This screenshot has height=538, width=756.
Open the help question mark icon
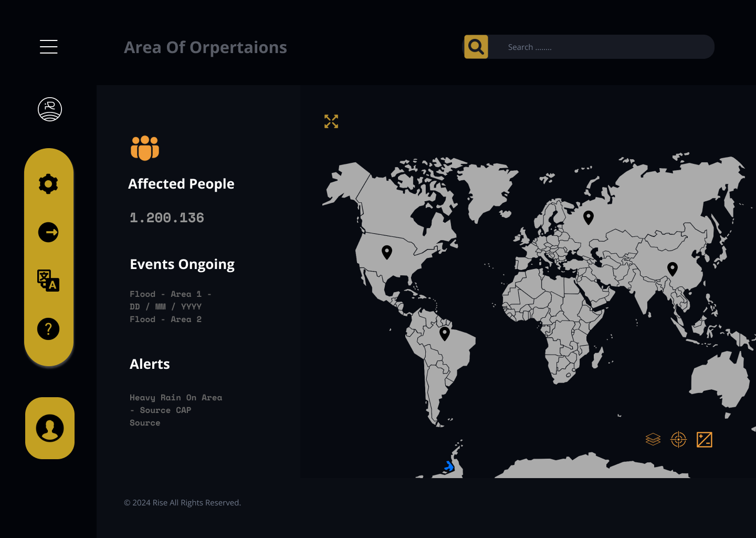(x=48, y=329)
